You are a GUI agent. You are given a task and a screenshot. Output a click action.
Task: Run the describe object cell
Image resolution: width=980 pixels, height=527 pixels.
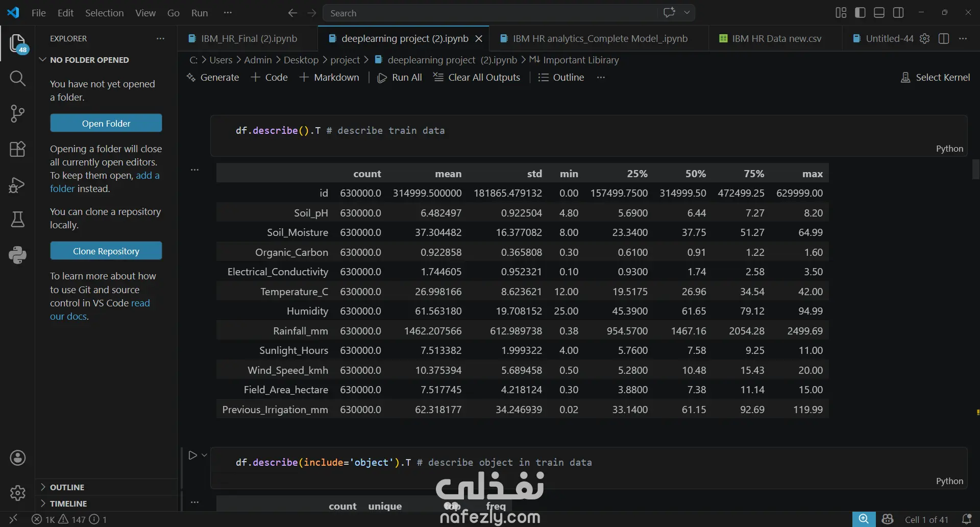tap(192, 455)
